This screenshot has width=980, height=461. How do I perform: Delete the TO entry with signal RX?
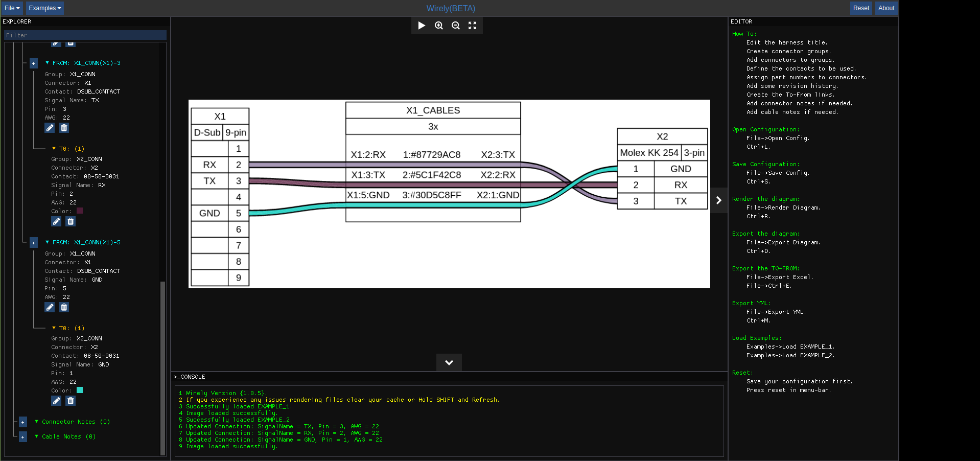coord(71,221)
